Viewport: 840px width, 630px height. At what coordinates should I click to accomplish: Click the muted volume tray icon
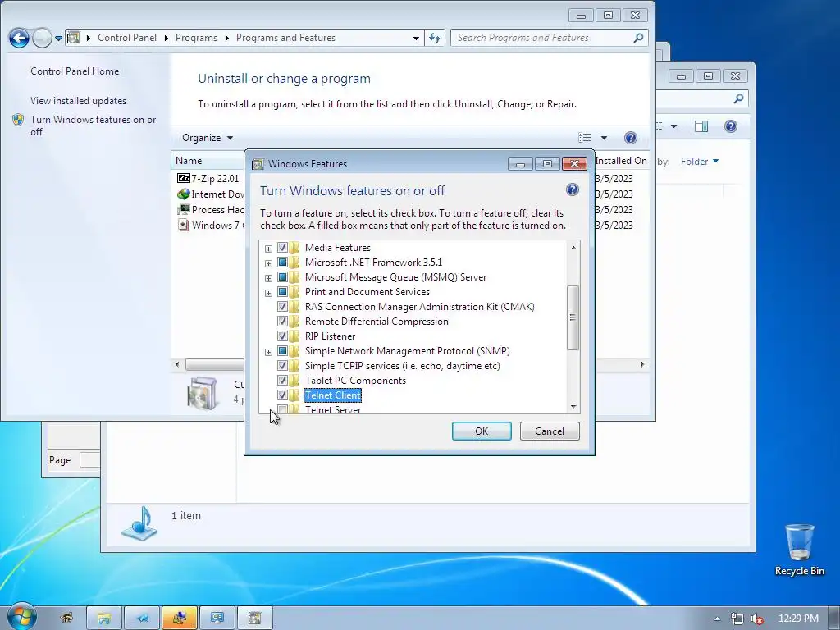click(756, 619)
